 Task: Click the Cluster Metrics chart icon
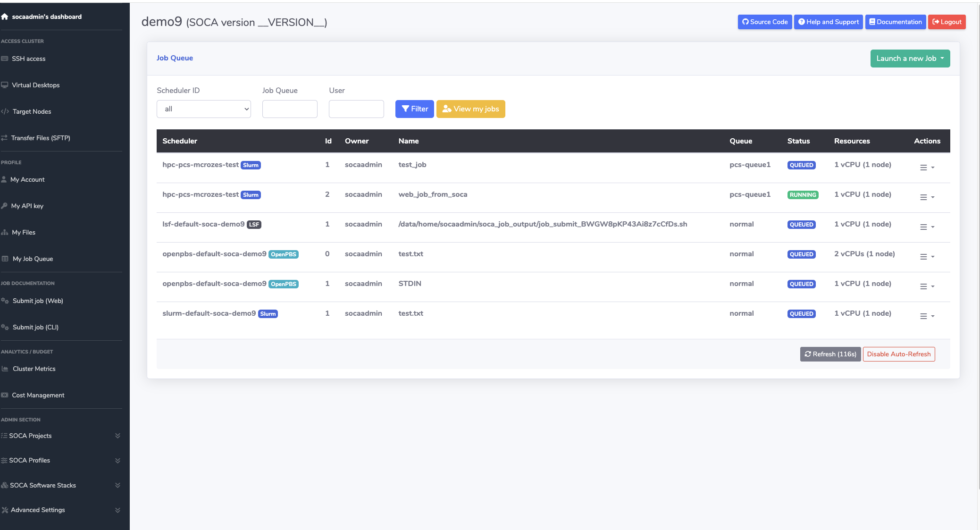(5, 369)
